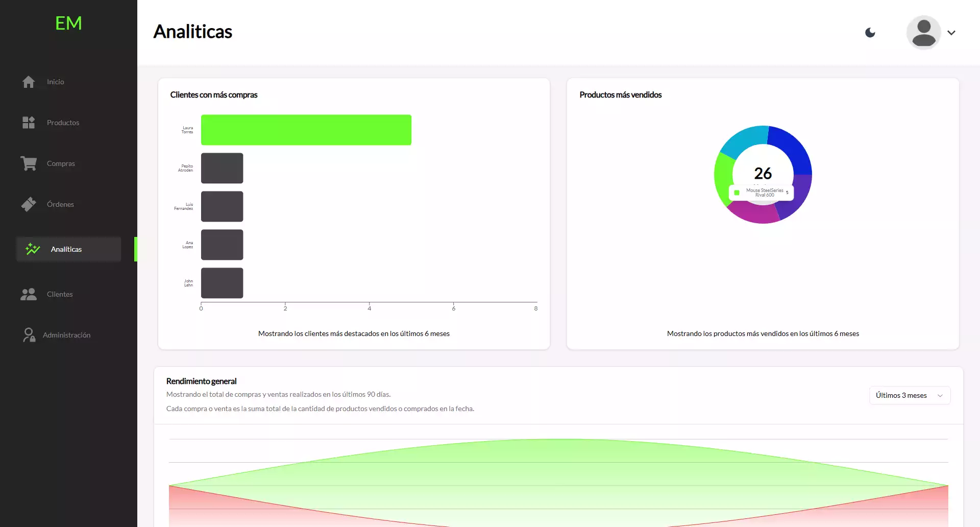Click the EM logo

coord(68,22)
